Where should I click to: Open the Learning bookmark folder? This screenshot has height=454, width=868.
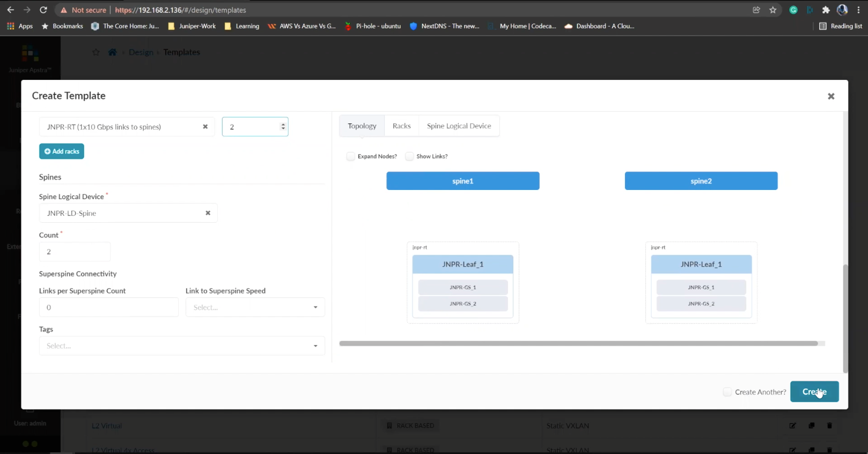coord(241,26)
